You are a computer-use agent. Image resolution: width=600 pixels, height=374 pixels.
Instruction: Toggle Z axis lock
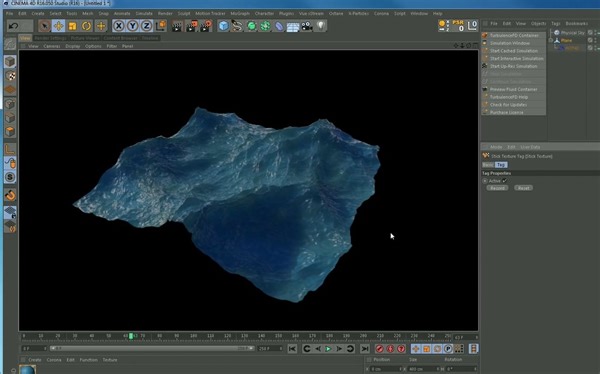coord(146,26)
